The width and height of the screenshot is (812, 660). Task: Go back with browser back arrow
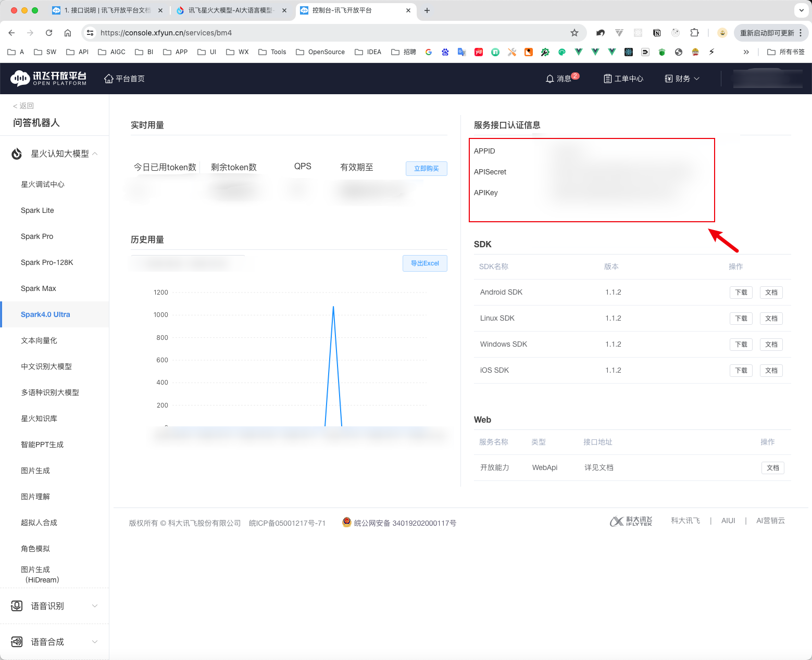point(11,33)
